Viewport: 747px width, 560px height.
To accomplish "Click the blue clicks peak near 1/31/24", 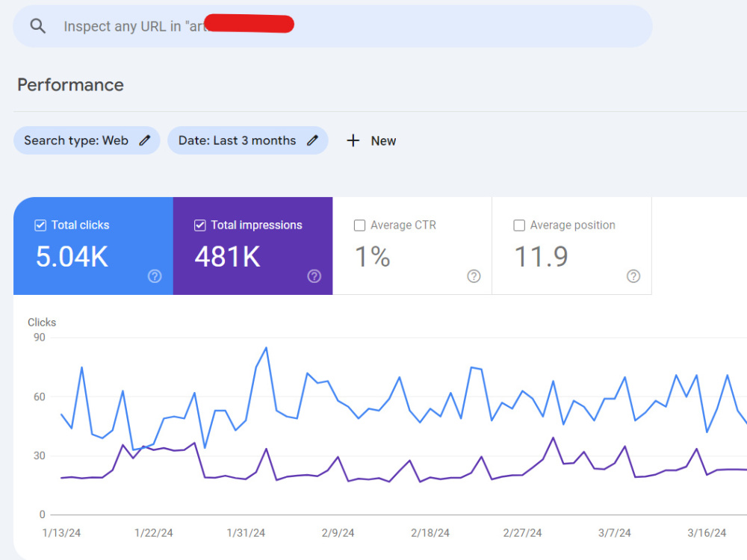I will click(x=267, y=348).
